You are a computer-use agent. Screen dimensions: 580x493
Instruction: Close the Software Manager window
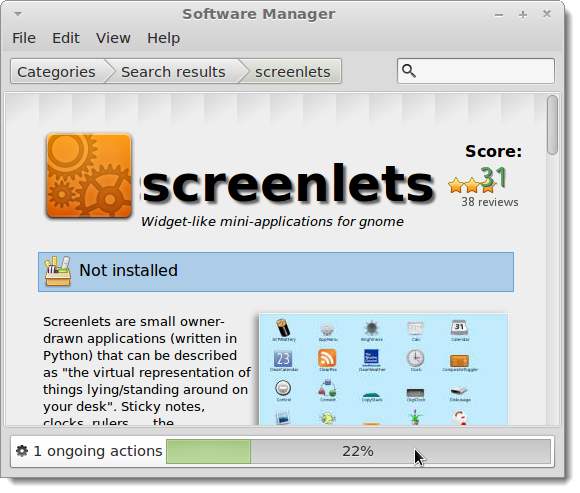click(547, 14)
